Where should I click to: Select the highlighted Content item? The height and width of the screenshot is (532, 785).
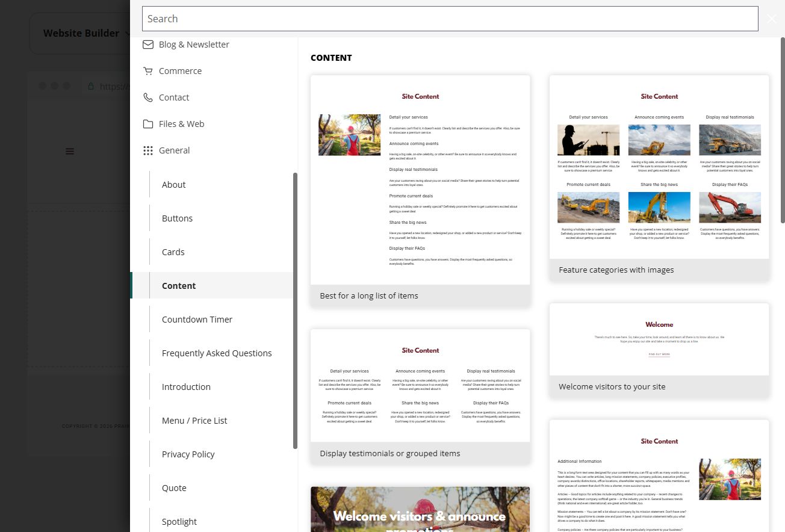(211, 286)
